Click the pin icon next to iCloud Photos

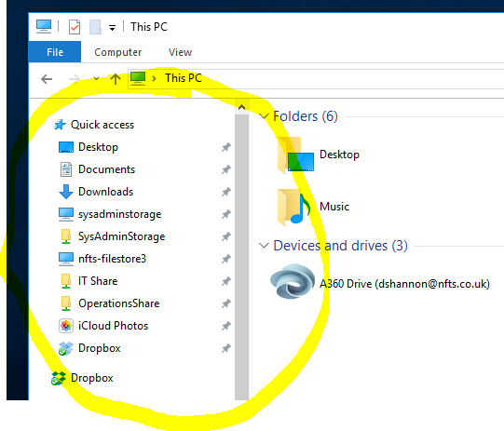(x=226, y=326)
